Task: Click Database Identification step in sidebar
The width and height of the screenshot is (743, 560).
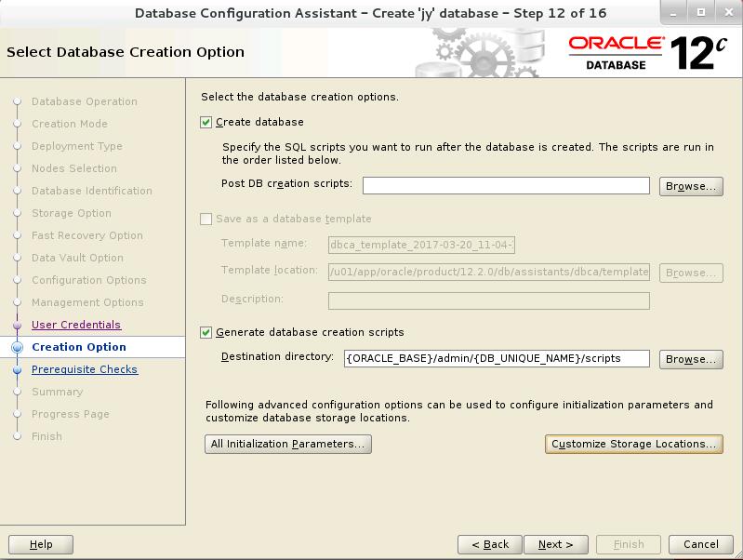Action: point(92,191)
